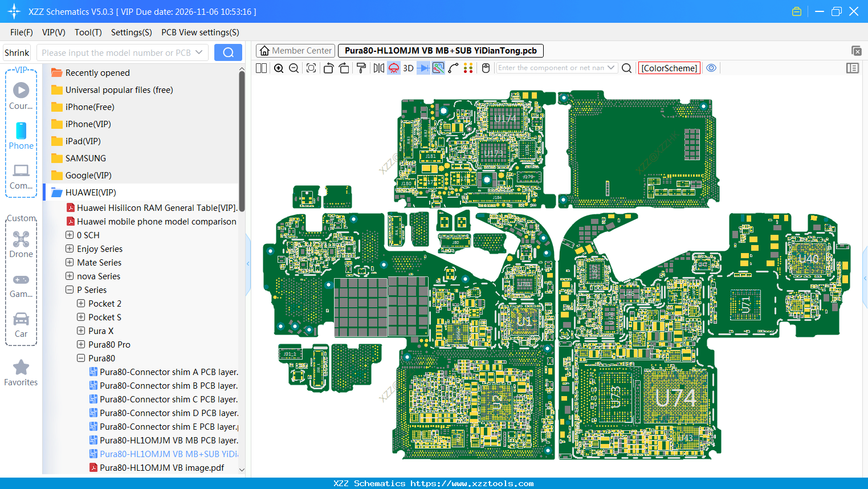Toggle the 3D view mode
Image resolution: width=868 pixels, height=489 pixels.
408,68
